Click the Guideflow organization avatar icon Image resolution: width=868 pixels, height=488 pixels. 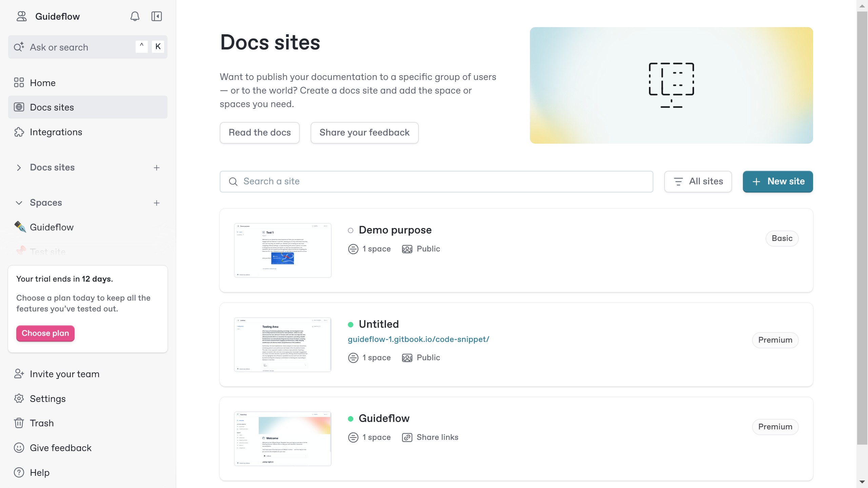pos(22,16)
